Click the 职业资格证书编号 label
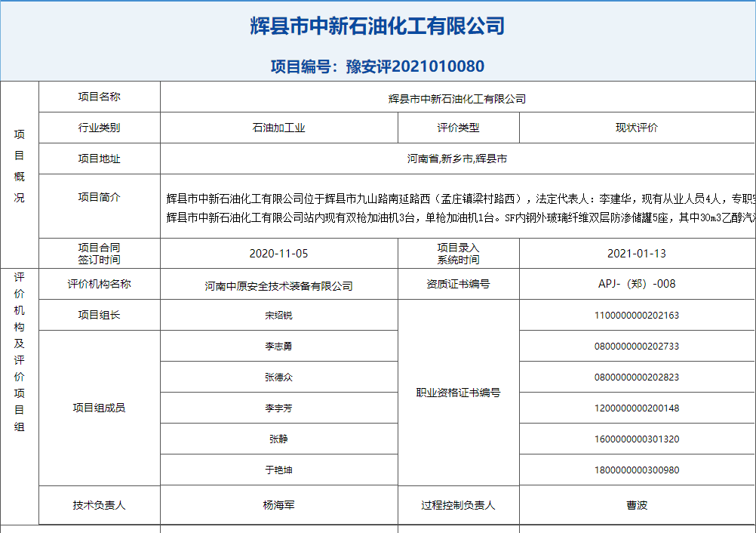This screenshot has width=756, height=533. [458, 393]
